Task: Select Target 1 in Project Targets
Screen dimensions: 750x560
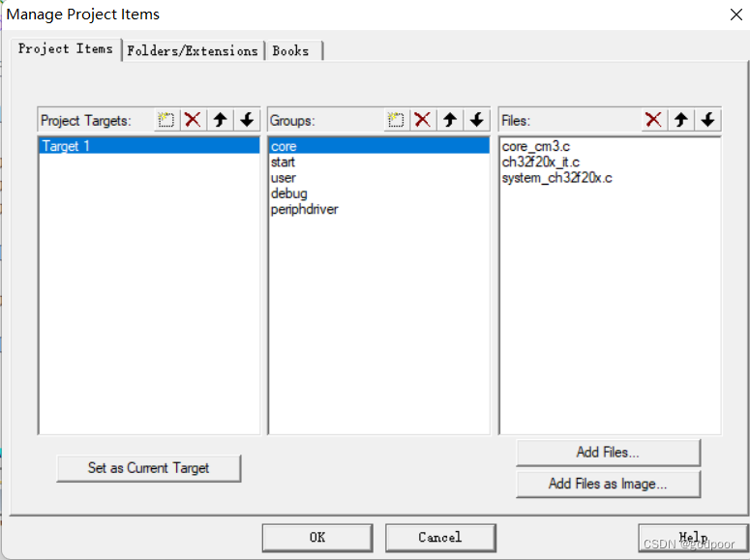Action: click(x=149, y=146)
